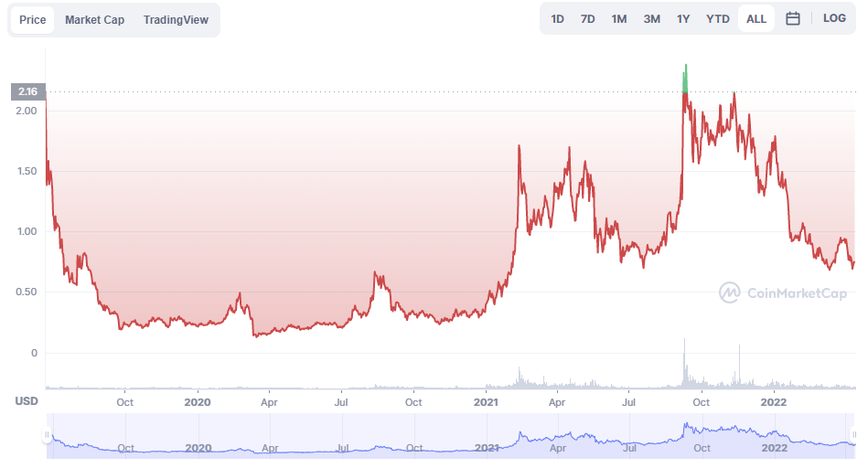Select the 1Y time range
This screenshot has width=868, height=468.
click(683, 19)
